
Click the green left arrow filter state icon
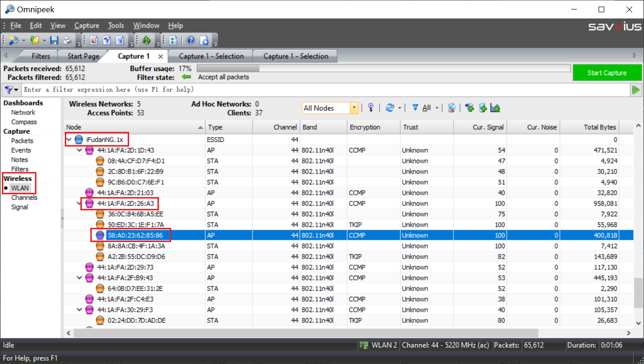186,77
